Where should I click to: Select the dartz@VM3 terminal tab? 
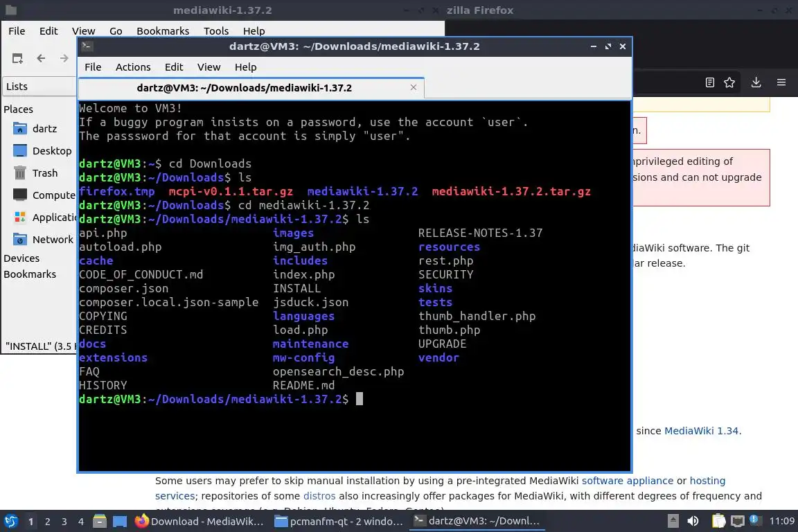[x=251, y=87]
